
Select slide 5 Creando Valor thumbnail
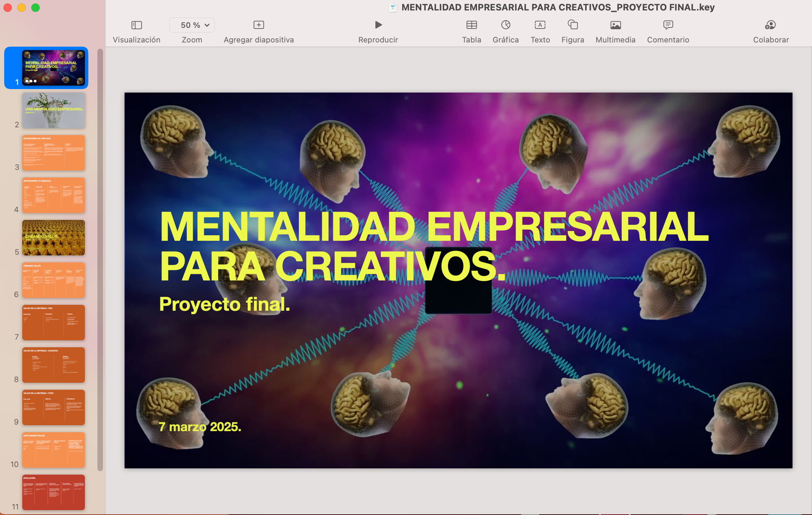pyautogui.click(x=54, y=238)
